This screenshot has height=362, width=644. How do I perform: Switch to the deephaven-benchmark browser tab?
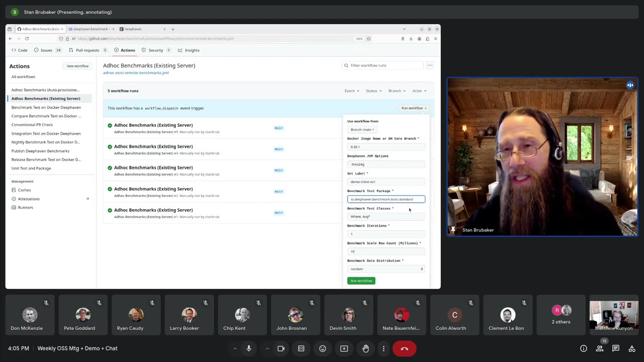pyautogui.click(x=91, y=29)
